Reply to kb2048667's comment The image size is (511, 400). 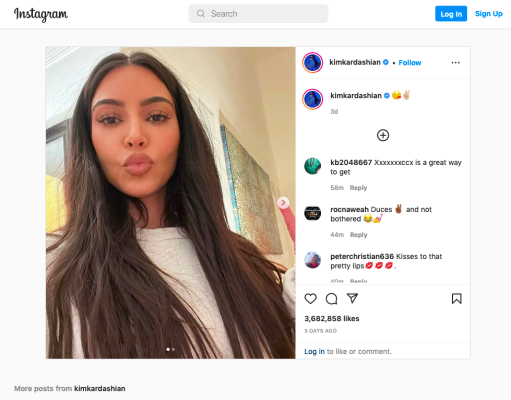pyautogui.click(x=358, y=188)
